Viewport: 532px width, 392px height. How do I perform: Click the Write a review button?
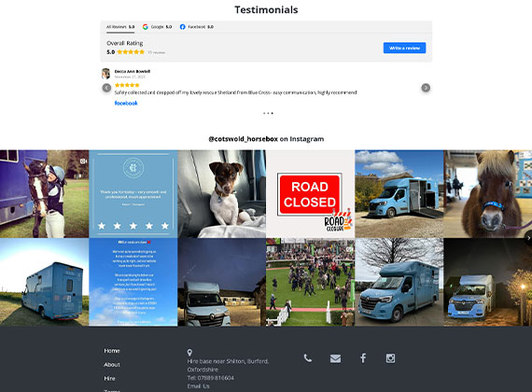click(404, 48)
